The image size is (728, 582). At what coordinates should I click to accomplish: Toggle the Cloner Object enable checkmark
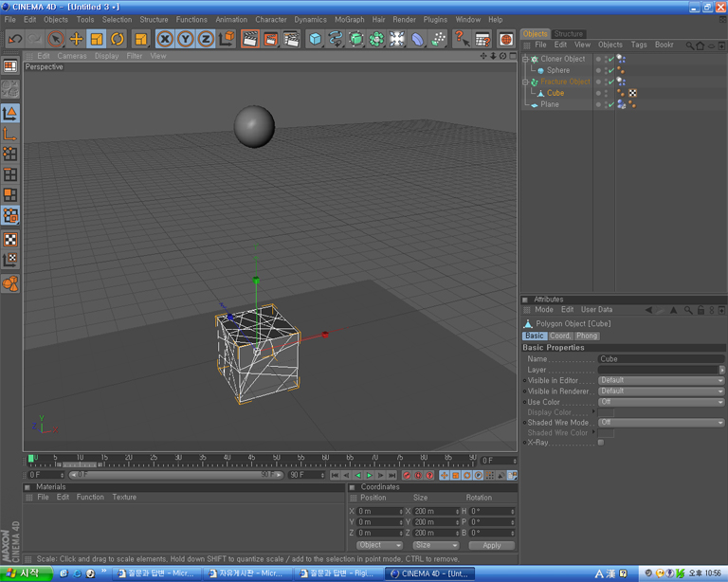[611, 59]
